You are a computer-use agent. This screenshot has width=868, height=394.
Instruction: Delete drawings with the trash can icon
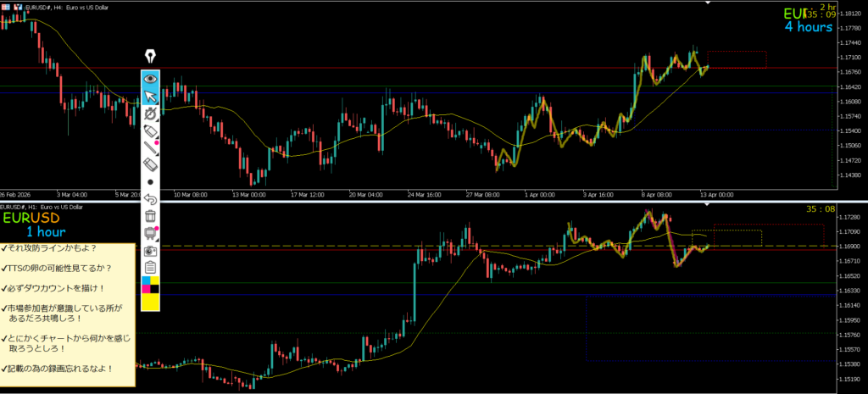click(x=150, y=216)
